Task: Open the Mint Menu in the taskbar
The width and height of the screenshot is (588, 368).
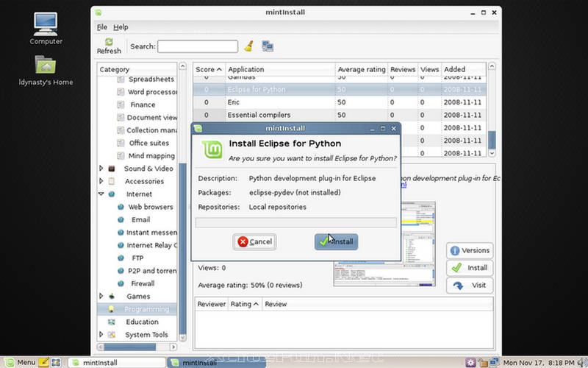Action: [20, 362]
